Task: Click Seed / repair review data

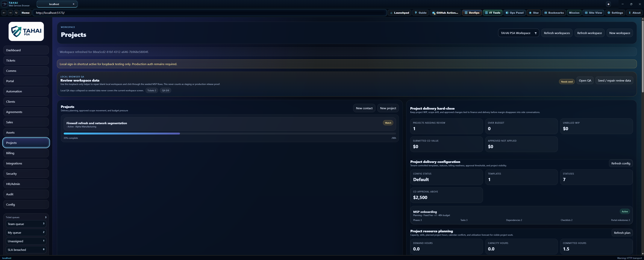Action: [614, 80]
